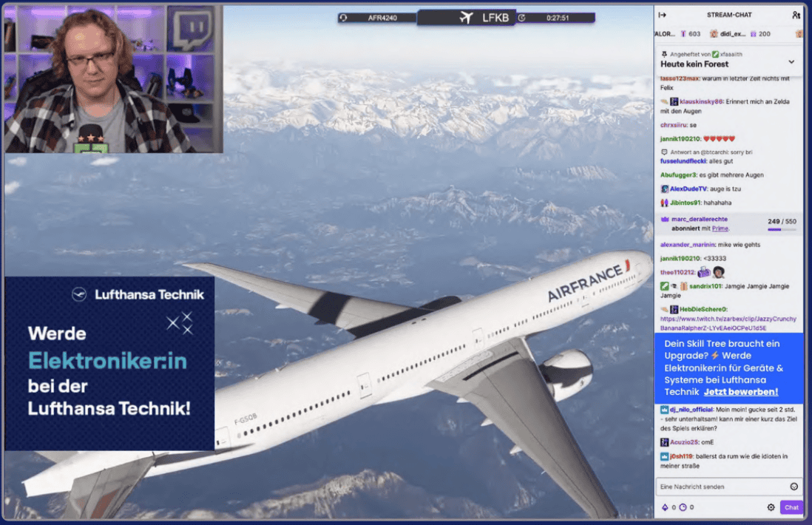Viewport: 812px width, 525px height.
Task: Click the crown badge beside j0sh119
Action: (664, 456)
